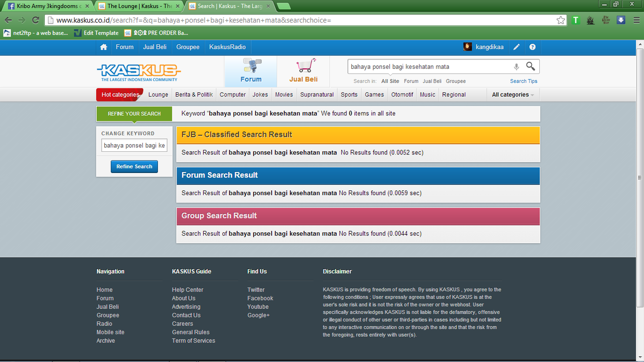Screen dimensions: 644x362
Task: Open Regional category
Action: (x=454, y=95)
